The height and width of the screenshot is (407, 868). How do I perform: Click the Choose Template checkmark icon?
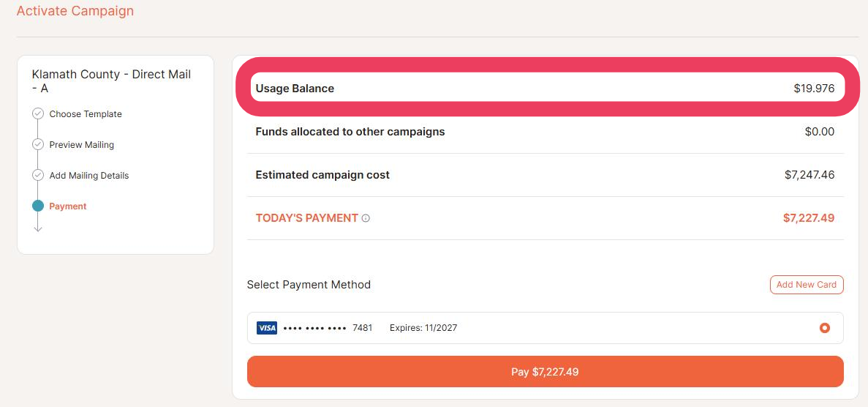pos(38,114)
